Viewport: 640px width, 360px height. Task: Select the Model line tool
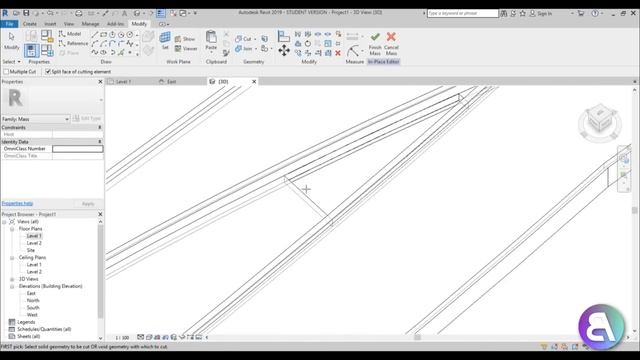70,34
